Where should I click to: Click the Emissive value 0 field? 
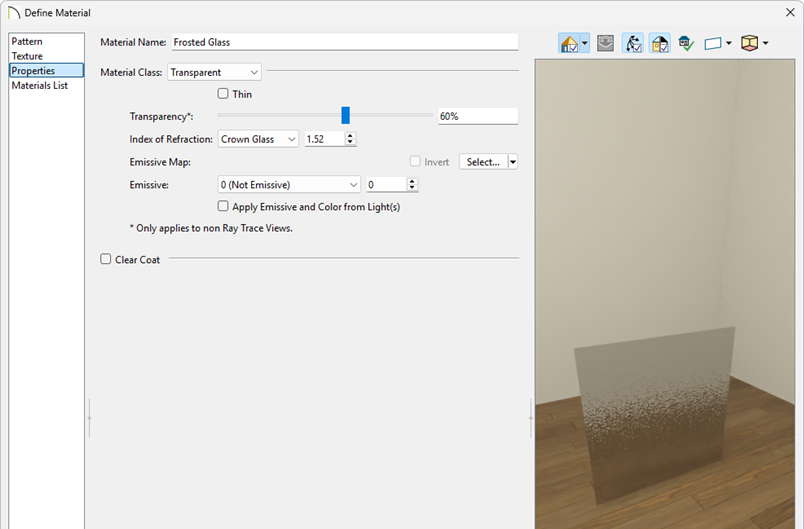(387, 185)
